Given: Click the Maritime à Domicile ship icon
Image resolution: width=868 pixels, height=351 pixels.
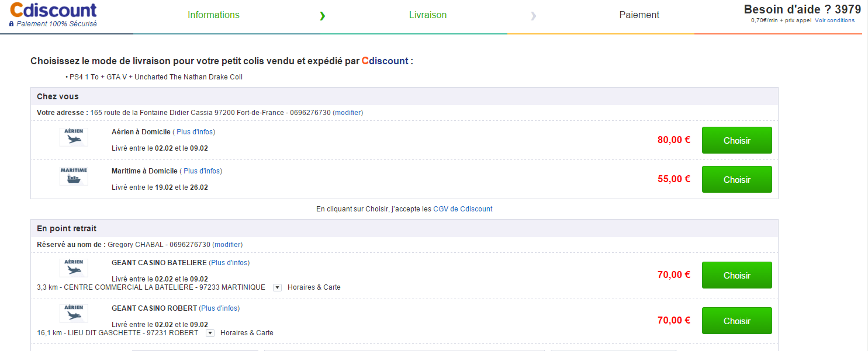Looking at the screenshot, I should (74, 176).
